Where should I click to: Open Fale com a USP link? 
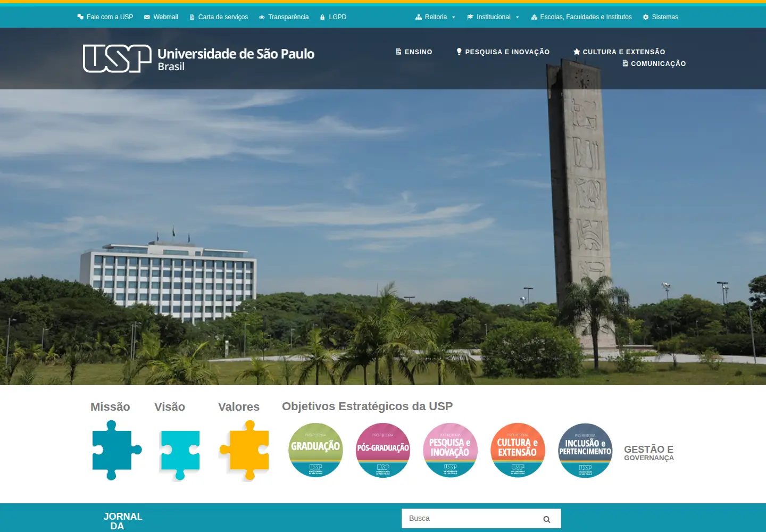click(105, 17)
